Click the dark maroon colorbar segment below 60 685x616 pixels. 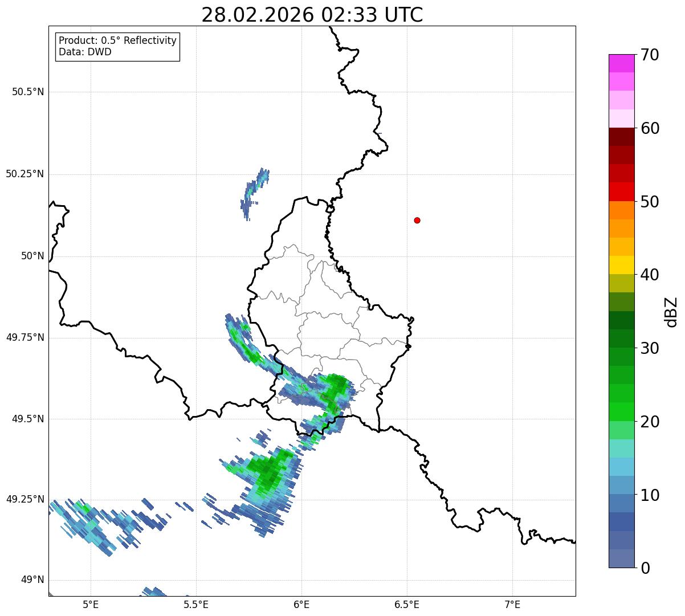621,137
